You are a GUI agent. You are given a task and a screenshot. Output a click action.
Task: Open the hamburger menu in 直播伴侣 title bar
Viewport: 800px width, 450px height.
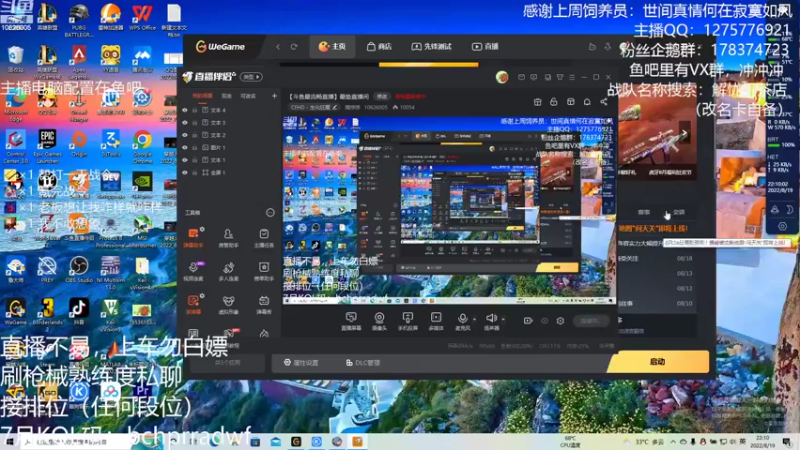click(572, 77)
